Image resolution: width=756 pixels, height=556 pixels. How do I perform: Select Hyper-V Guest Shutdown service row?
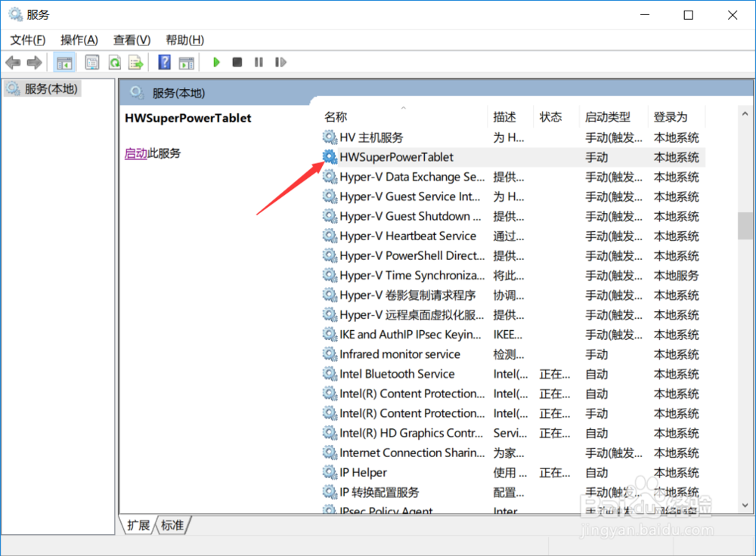pyautogui.click(x=512, y=216)
